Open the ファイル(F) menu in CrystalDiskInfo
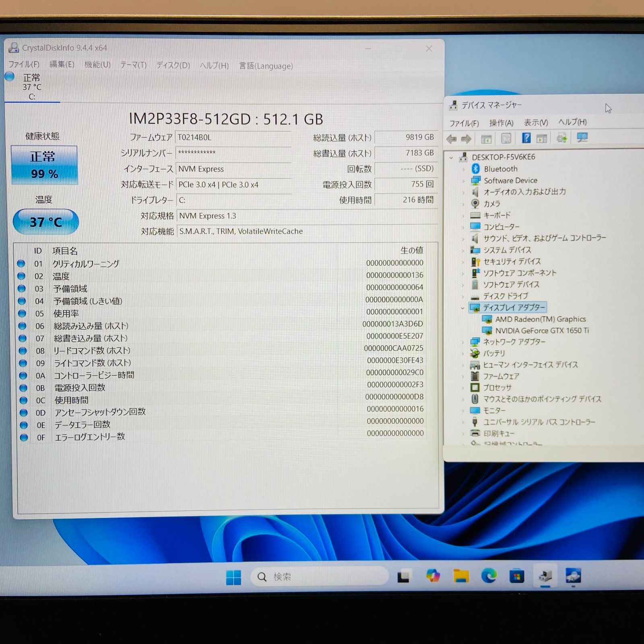The height and width of the screenshot is (644, 644). (x=24, y=64)
